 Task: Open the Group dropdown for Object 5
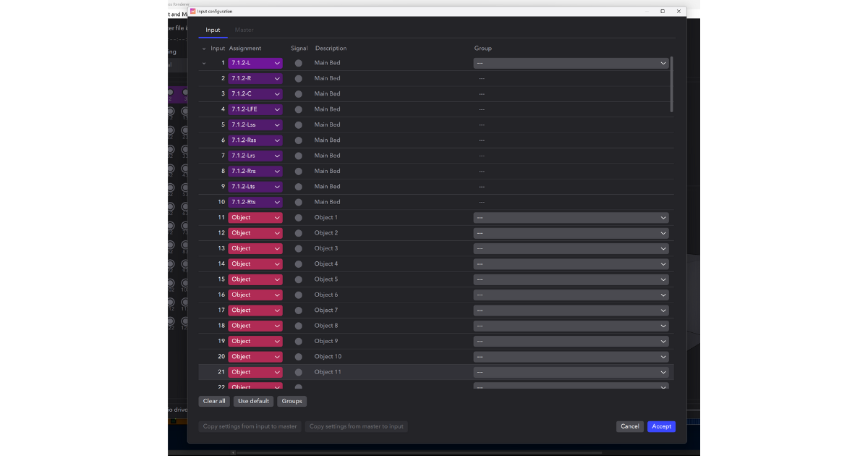[571, 279]
